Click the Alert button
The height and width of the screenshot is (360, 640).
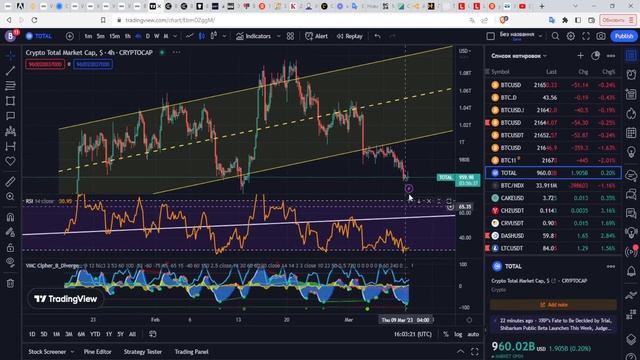click(316, 36)
